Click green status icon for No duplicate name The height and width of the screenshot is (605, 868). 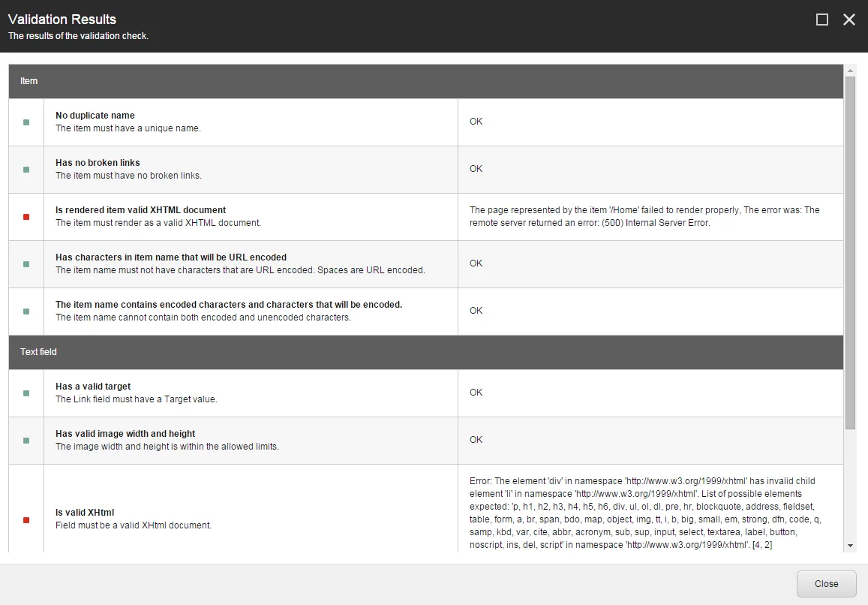point(26,122)
